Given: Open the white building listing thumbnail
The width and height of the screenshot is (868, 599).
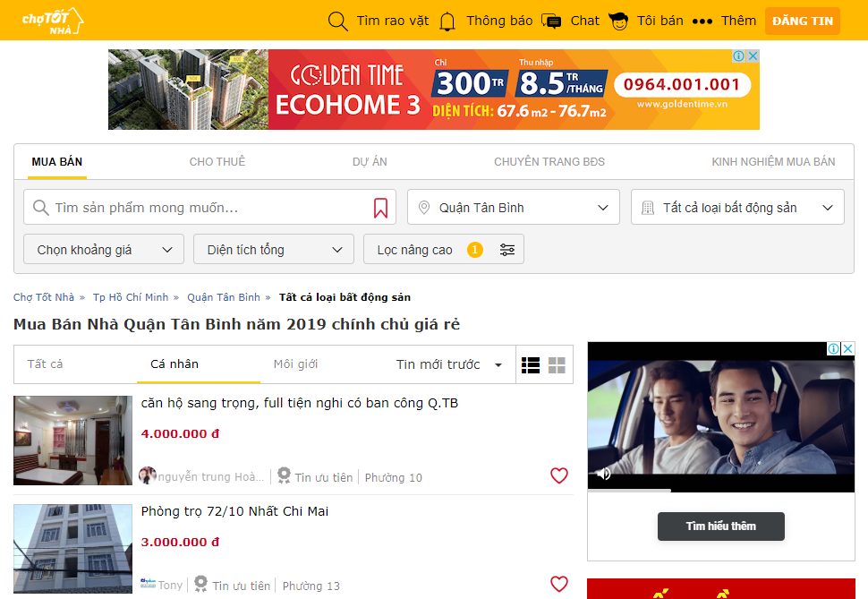Looking at the screenshot, I should (x=73, y=549).
